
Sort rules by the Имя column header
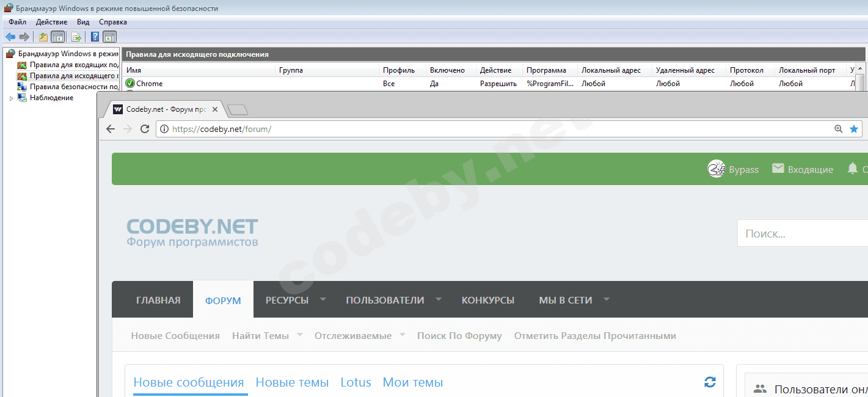click(x=199, y=70)
